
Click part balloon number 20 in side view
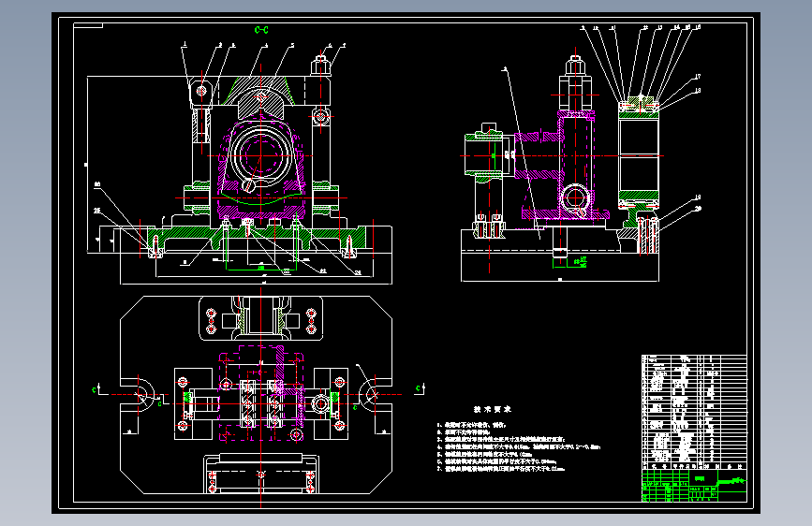click(698, 209)
